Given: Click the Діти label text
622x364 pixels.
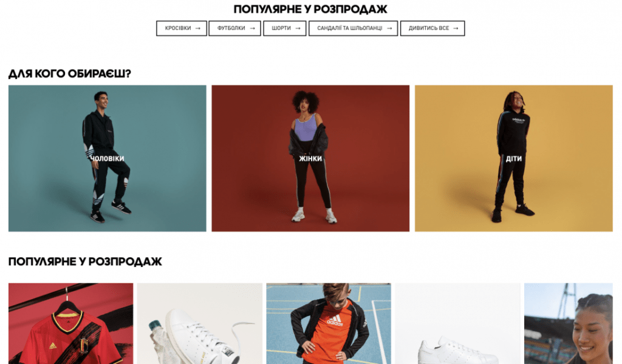Looking at the screenshot, I should pos(514,158).
